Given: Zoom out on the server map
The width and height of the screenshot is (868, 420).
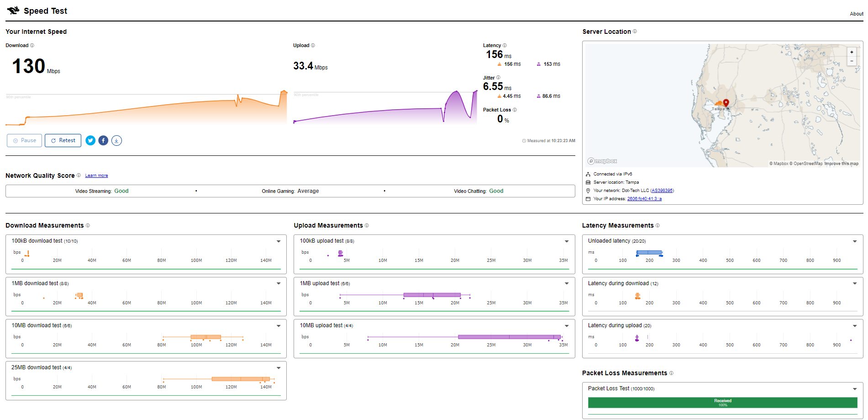Looking at the screenshot, I should (x=852, y=61).
